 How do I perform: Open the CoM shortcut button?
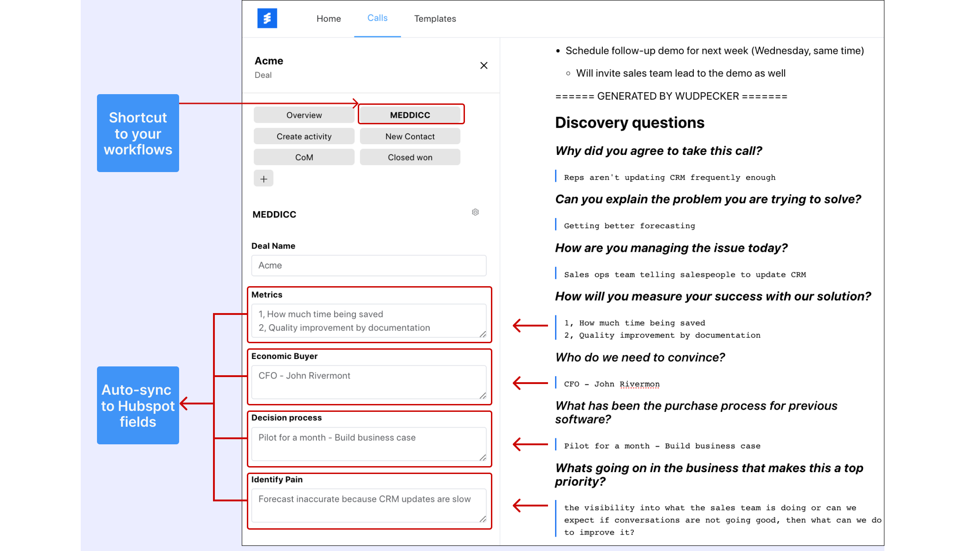304,157
